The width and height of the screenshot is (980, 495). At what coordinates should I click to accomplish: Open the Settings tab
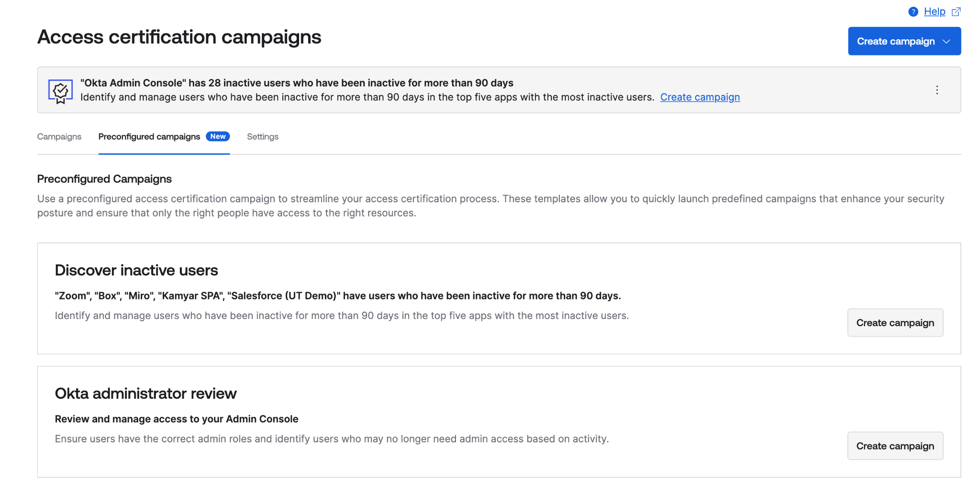click(x=263, y=137)
